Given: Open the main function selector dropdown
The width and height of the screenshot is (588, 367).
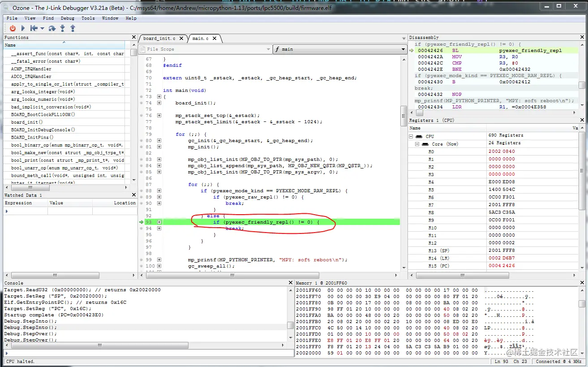Looking at the screenshot, I should pos(402,49).
